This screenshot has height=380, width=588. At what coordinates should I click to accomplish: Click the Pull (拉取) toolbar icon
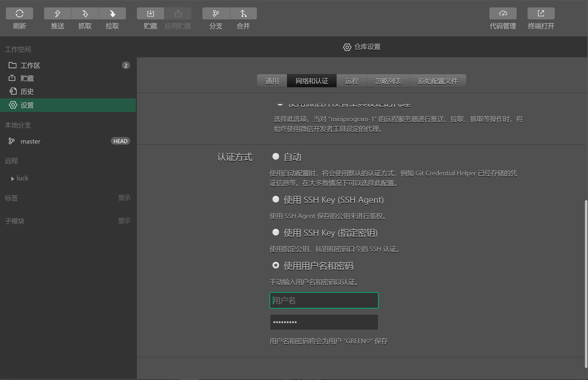(x=112, y=13)
